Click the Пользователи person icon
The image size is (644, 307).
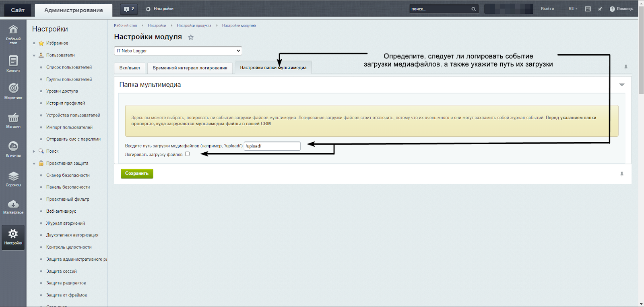coord(41,55)
